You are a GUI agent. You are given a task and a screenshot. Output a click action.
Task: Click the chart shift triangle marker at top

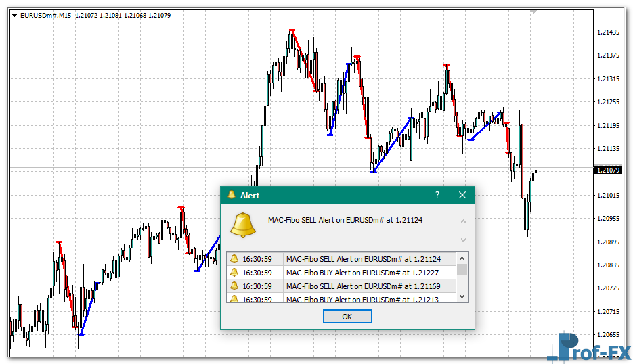(x=534, y=12)
